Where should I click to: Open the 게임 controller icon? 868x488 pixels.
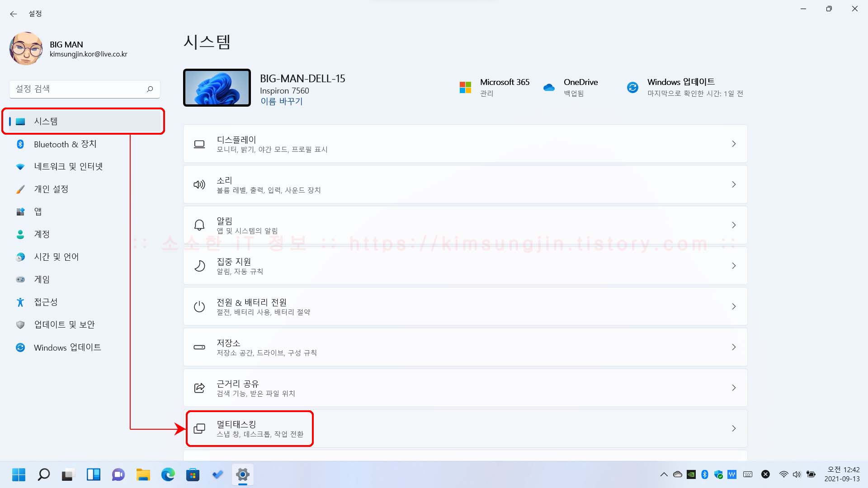pos(20,280)
